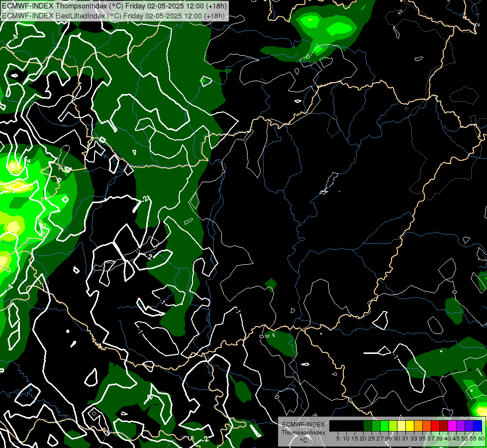Click the BestLiftedIndex title line at top

click(113, 15)
